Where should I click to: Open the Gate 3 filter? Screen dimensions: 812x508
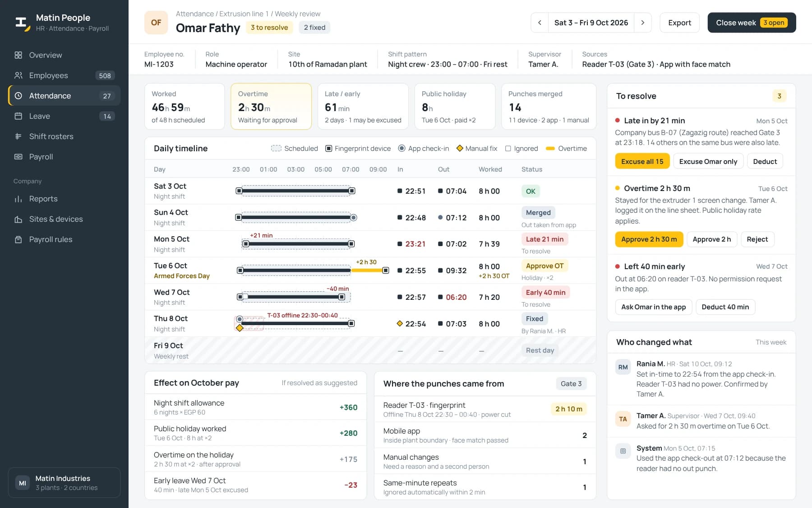571,384
